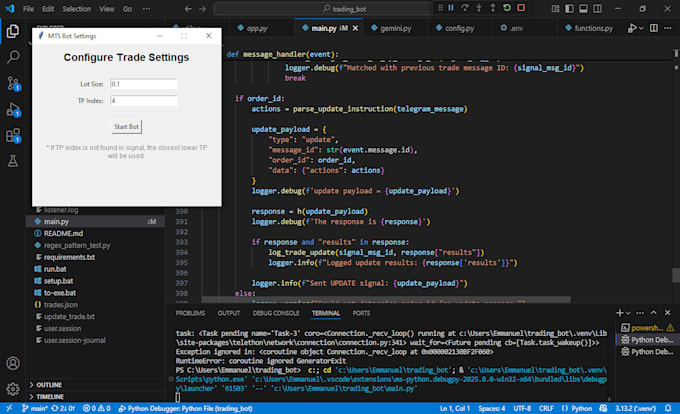Screen dimensions: 680x414
Task: Toggle the bottom panel layout button
Action: tap(583, 8)
